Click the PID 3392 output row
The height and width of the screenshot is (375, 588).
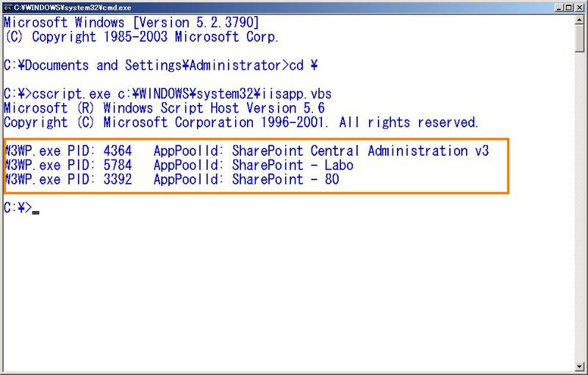(172, 179)
